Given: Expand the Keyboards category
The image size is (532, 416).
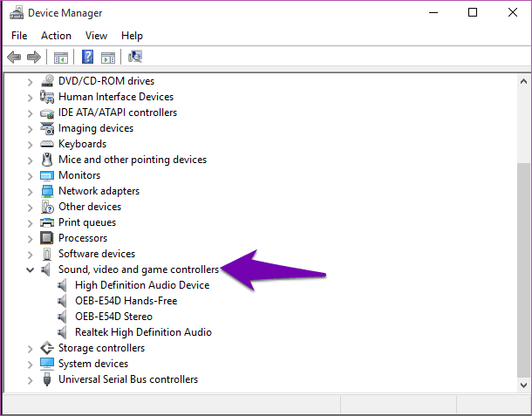Looking at the screenshot, I should click(31, 144).
